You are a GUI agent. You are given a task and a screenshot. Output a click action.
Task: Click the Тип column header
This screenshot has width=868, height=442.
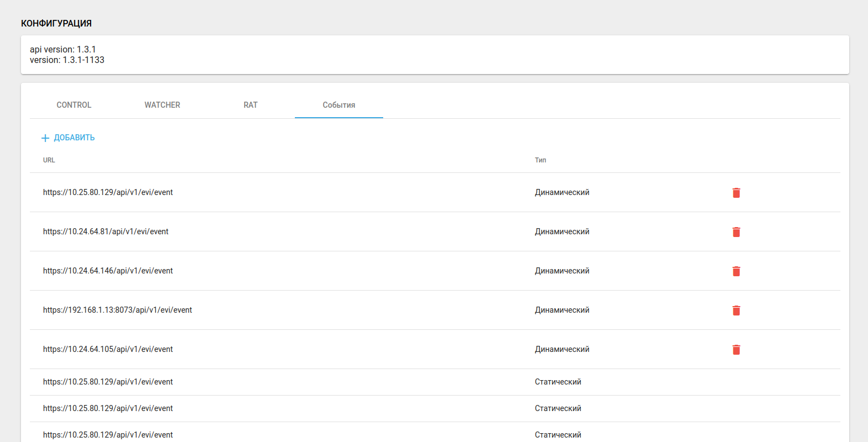(541, 160)
